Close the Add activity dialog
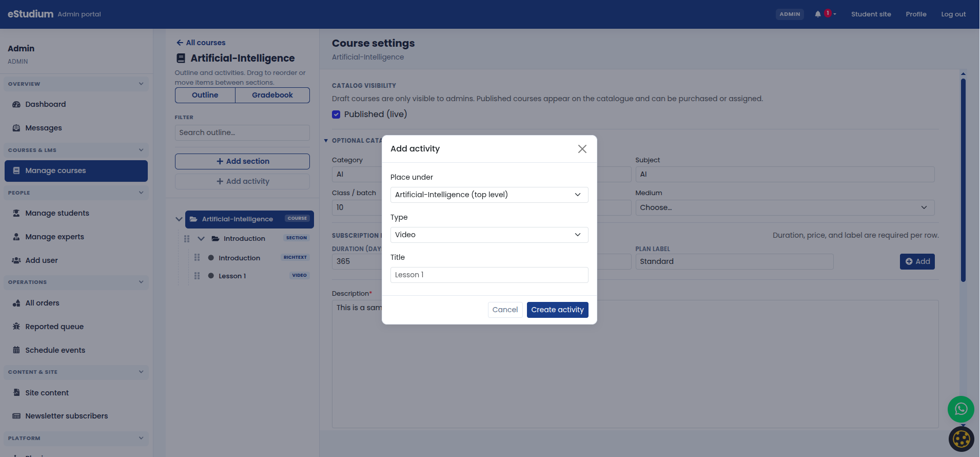 click(582, 149)
